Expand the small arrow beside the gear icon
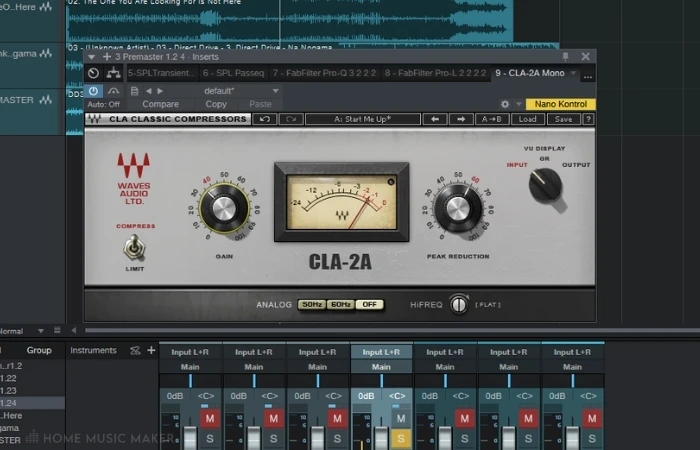 519,104
